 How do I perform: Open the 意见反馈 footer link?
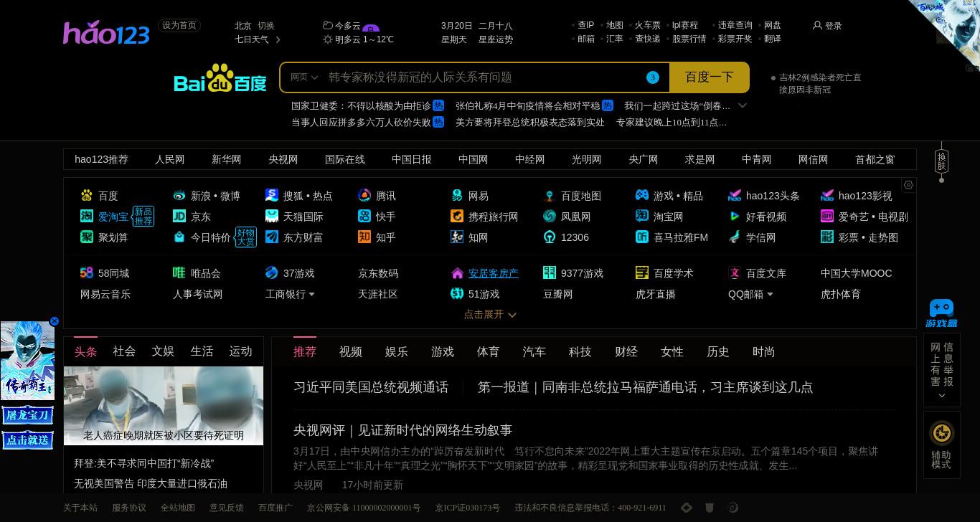[227, 508]
